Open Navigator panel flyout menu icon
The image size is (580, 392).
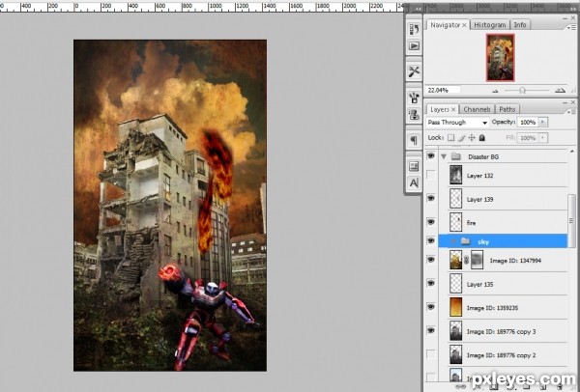point(571,27)
